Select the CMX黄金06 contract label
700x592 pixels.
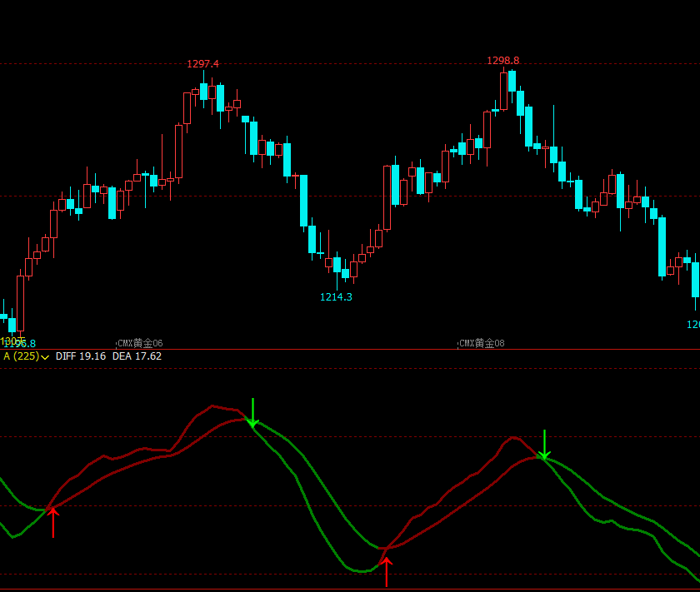(x=140, y=343)
